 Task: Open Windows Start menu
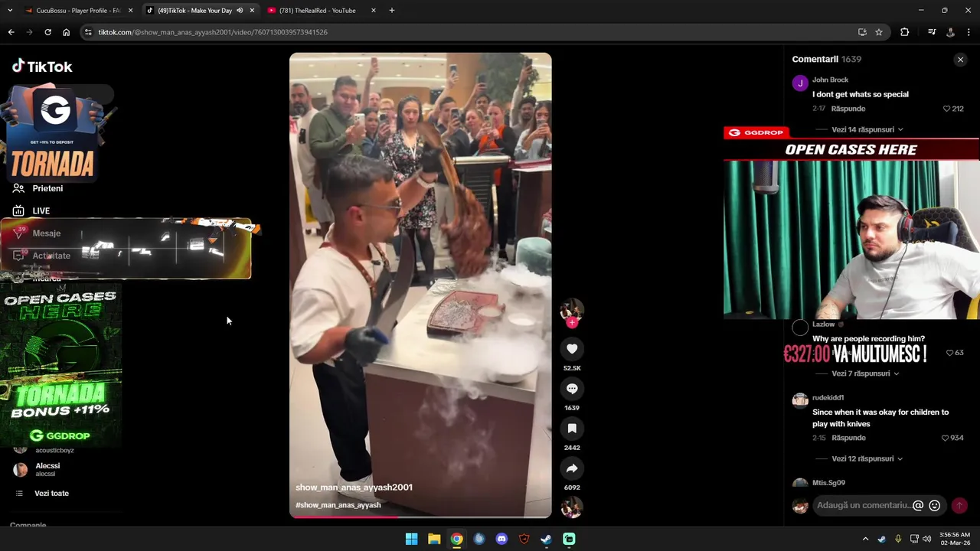click(411, 539)
